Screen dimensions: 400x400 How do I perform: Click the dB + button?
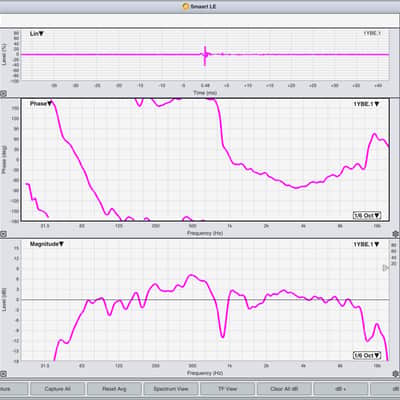(341, 389)
